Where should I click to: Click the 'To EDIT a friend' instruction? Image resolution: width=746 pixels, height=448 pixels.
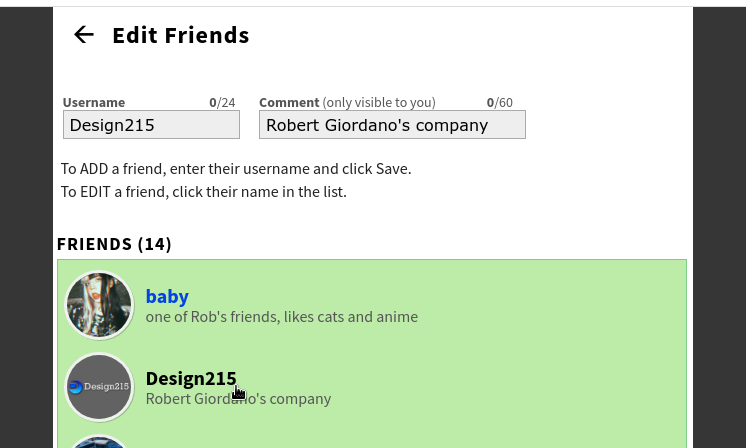[x=204, y=191]
